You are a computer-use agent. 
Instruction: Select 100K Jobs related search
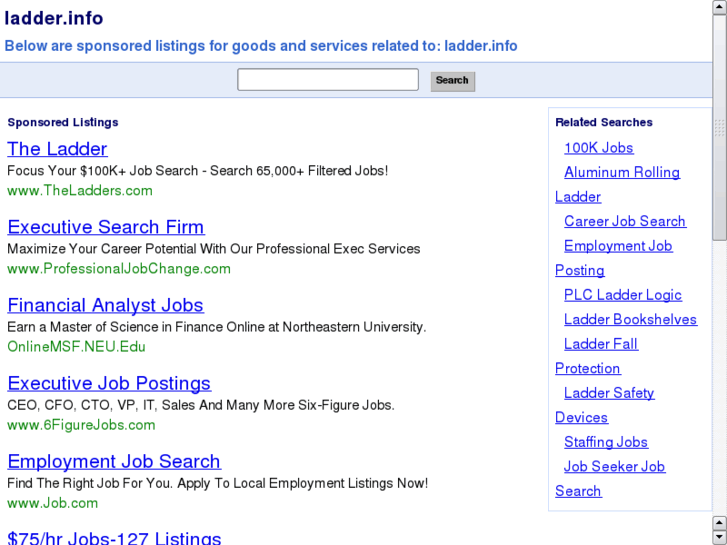(599, 148)
